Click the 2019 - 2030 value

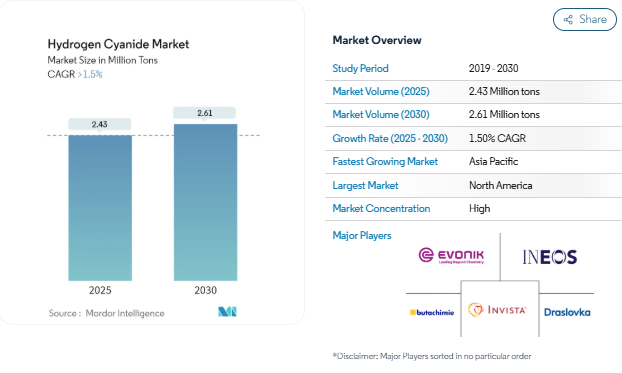click(493, 68)
